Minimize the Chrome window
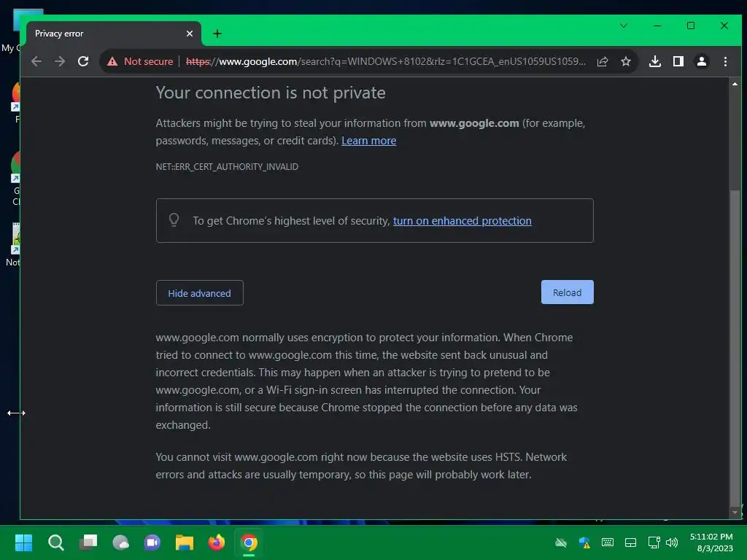747x560 pixels. pyautogui.click(x=657, y=26)
